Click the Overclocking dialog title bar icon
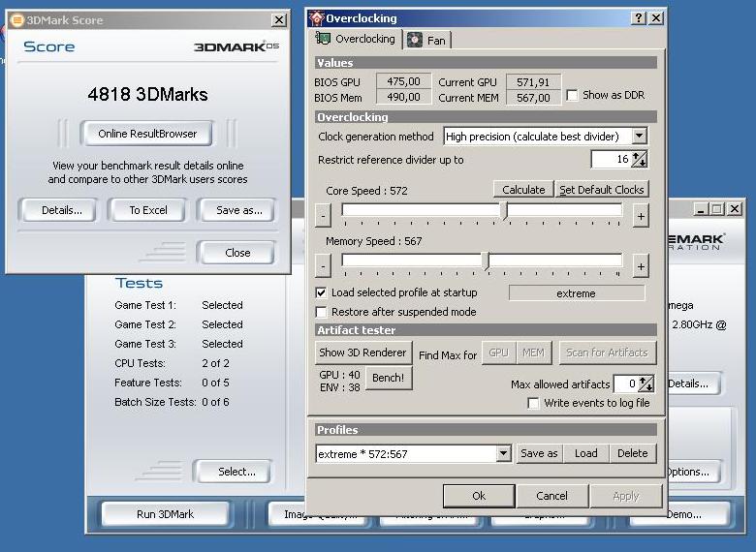The image size is (756, 552). tap(316, 18)
